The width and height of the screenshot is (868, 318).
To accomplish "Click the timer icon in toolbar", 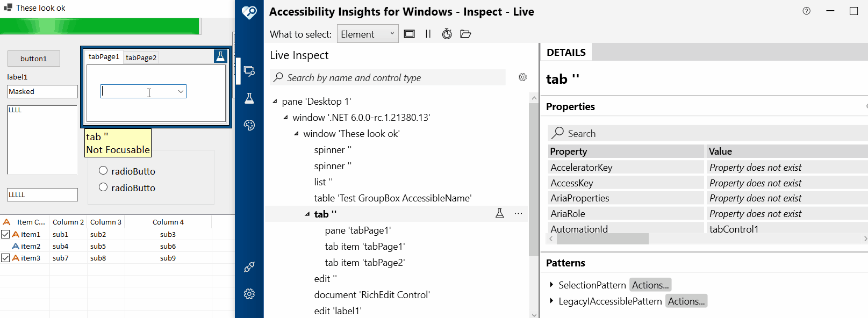I will tap(447, 34).
